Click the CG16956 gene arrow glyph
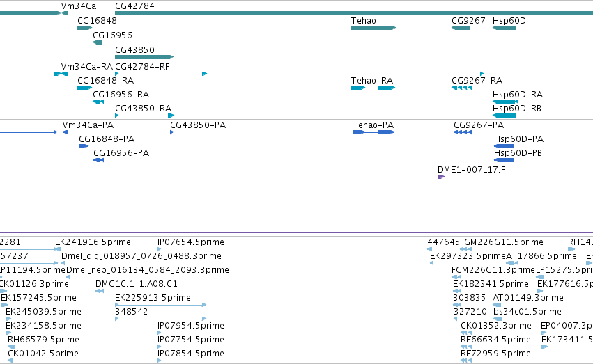The height and width of the screenshot is (364, 593). pyautogui.click(x=98, y=42)
